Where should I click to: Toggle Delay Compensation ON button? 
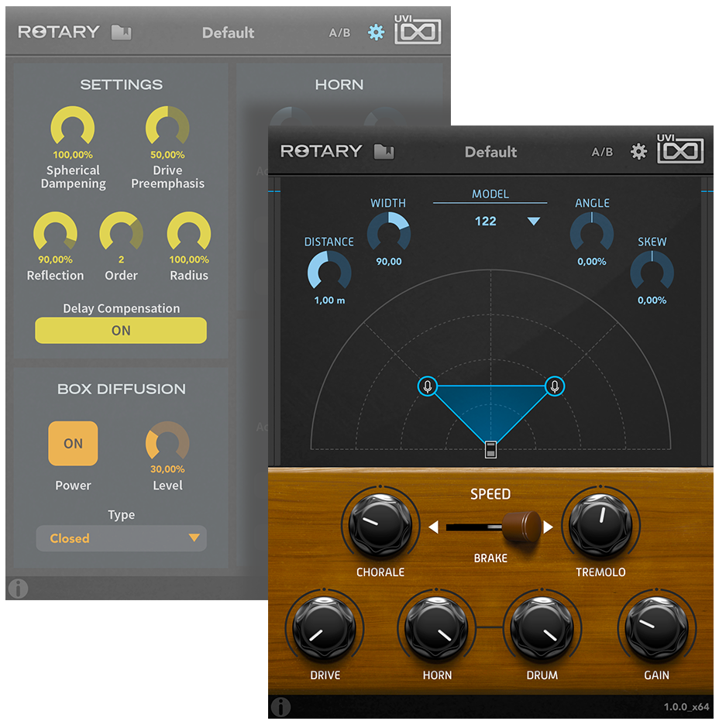tap(121, 331)
